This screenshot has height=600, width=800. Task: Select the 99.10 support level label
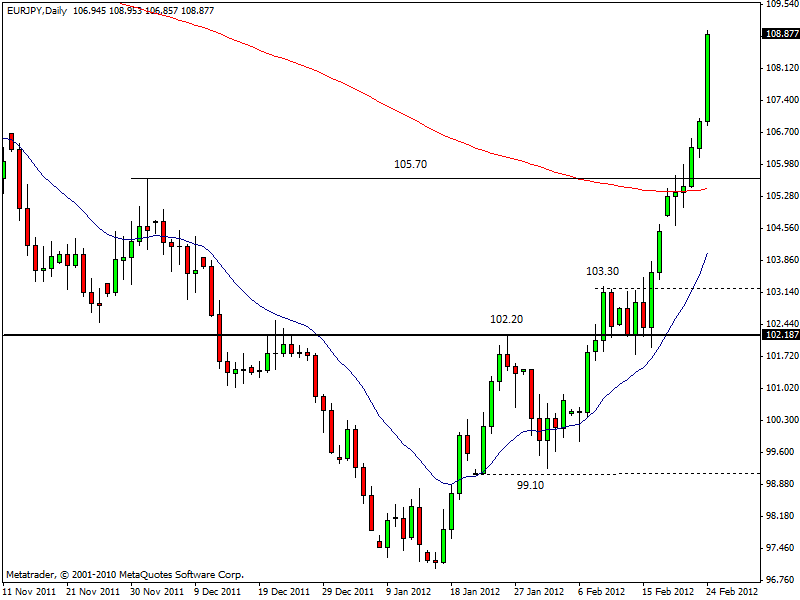tap(532, 484)
